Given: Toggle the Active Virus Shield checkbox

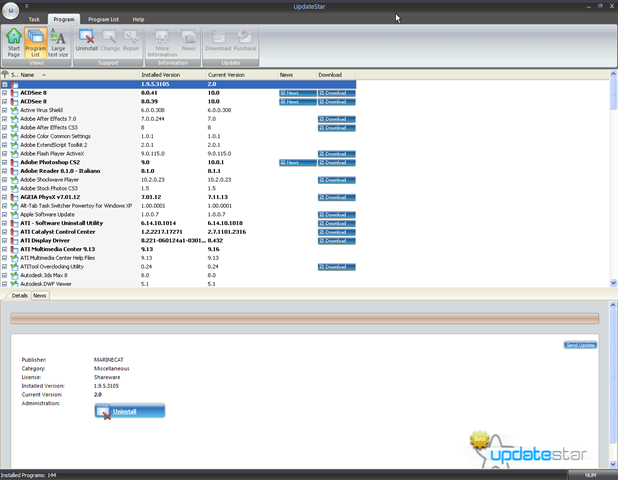Looking at the screenshot, I should pyautogui.click(x=5, y=110).
